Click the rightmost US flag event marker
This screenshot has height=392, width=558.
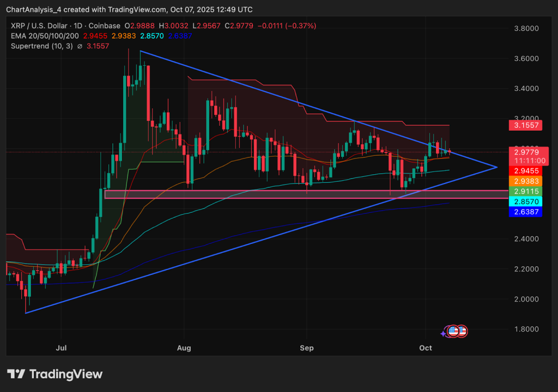(x=462, y=330)
